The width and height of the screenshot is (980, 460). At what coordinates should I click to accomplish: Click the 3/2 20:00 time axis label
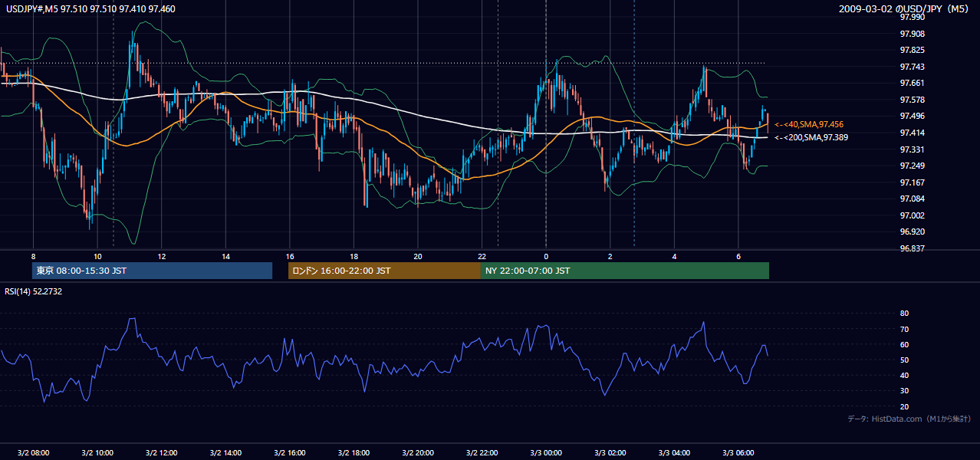coord(418,452)
